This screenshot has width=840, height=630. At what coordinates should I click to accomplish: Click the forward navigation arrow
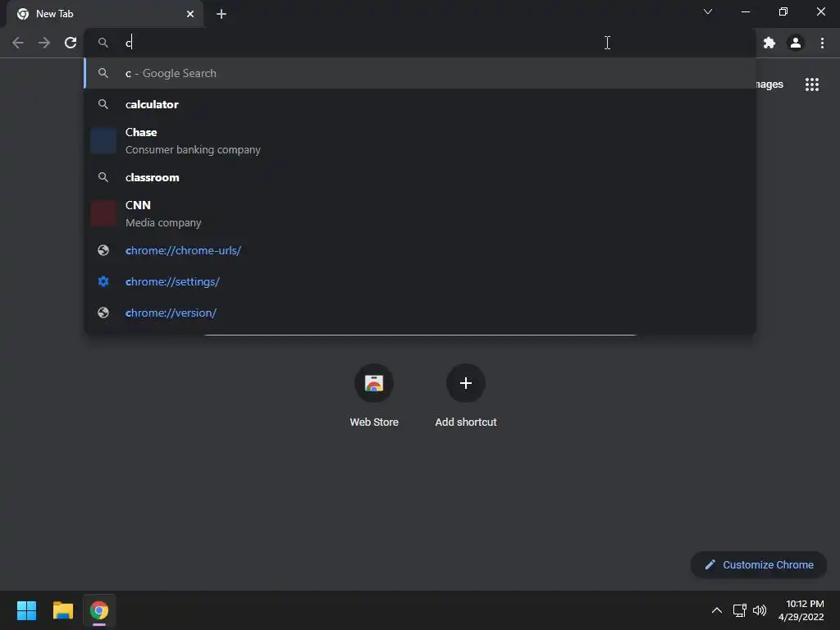(x=44, y=43)
